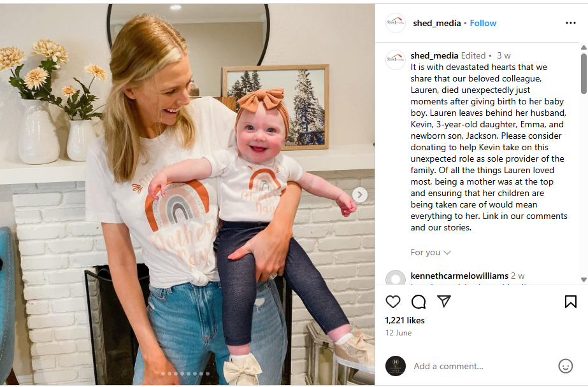
Task: Open the three-dot more options menu
Action: (570, 23)
